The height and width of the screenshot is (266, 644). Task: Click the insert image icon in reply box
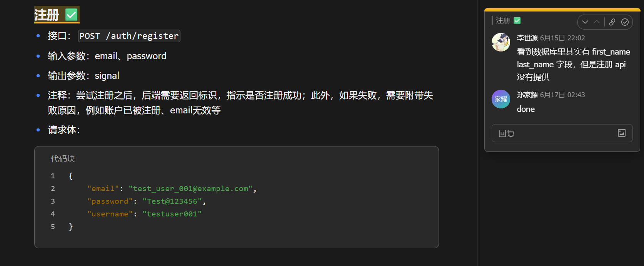coord(622,133)
